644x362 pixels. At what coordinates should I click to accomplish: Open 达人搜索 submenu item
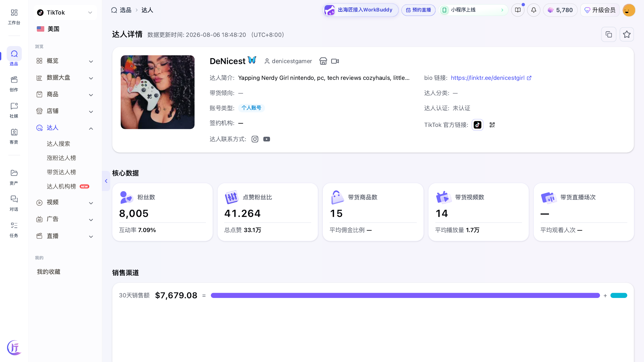[59, 144]
